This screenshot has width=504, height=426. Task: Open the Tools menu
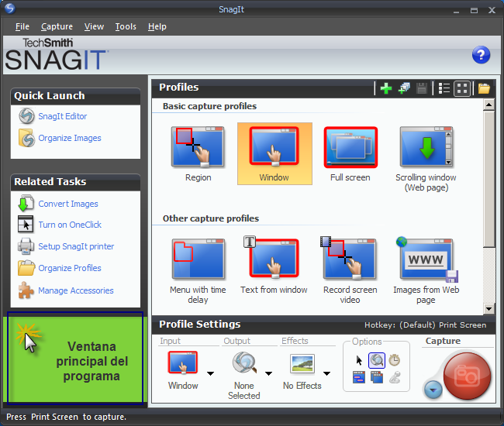[126, 26]
